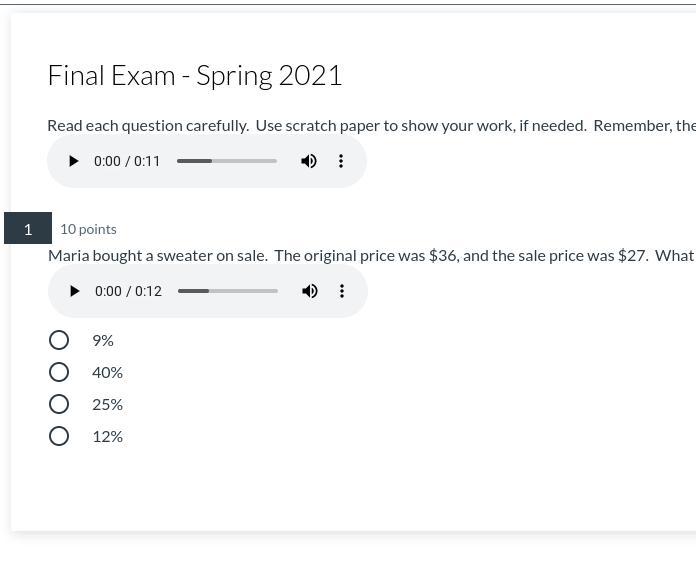
Task: Click the 0:00 / 0:12 time display
Action: [x=128, y=291]
